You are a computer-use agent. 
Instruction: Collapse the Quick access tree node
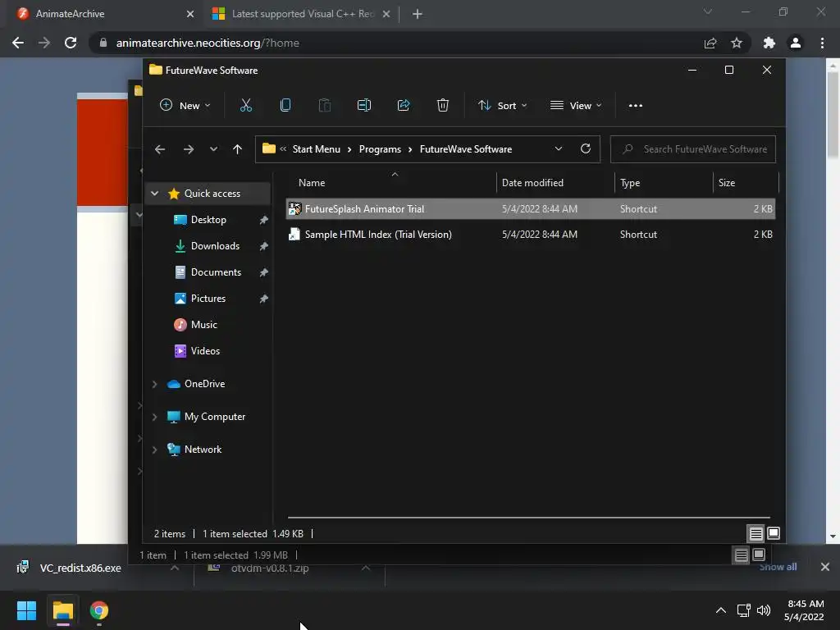(x=155, y=194)
